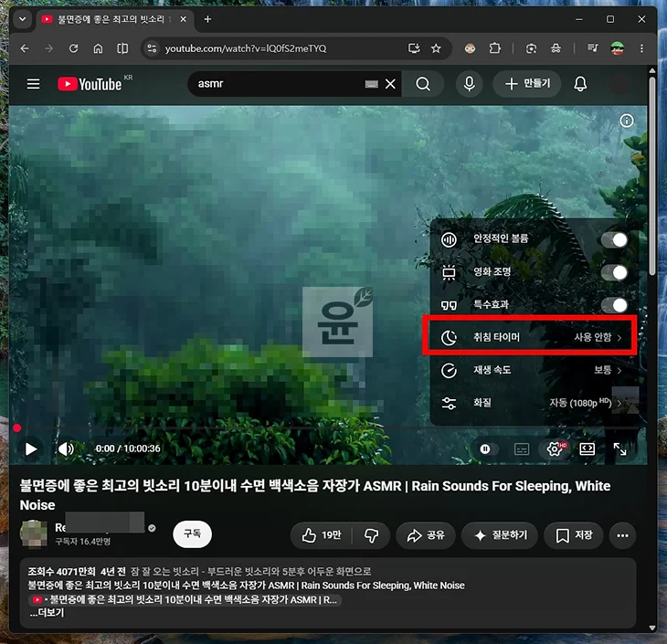667x644 pixels.
Task: Open the more actions three-dot button
Action: (622, 535)
